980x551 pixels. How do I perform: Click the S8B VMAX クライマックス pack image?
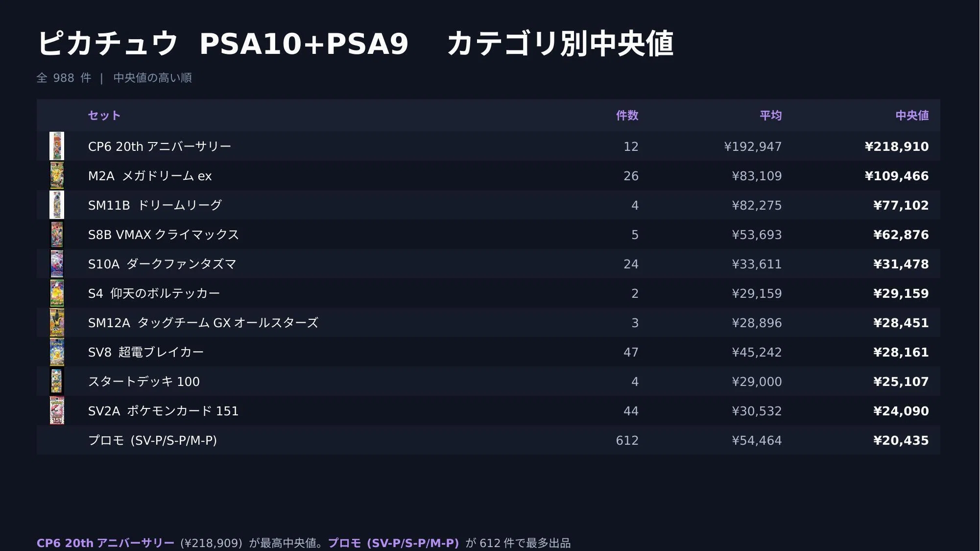point(57,234)
